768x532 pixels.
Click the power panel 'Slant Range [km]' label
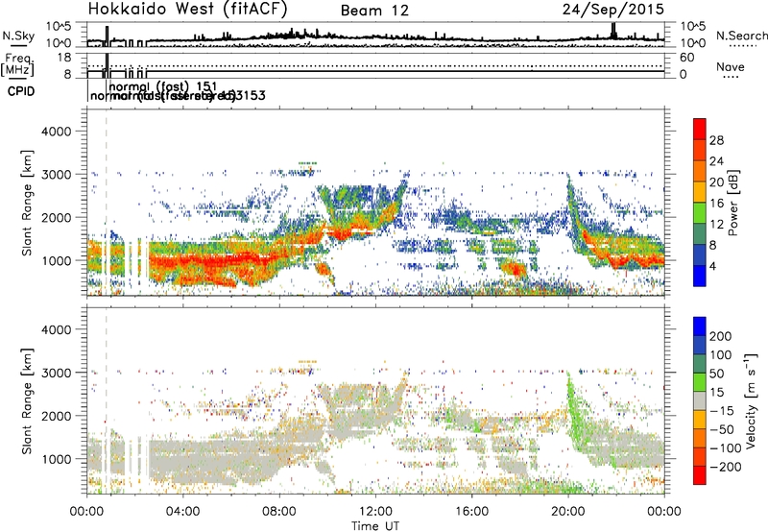(27, 203)
